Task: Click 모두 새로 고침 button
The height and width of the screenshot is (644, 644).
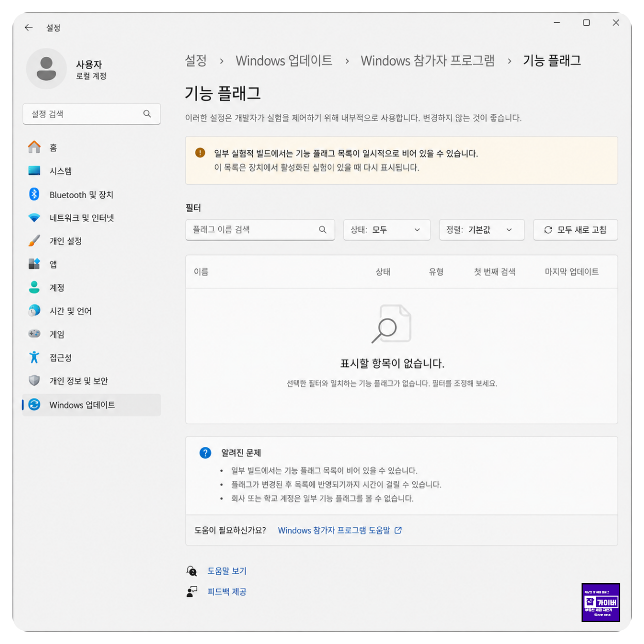Action: tap(575, 230)
